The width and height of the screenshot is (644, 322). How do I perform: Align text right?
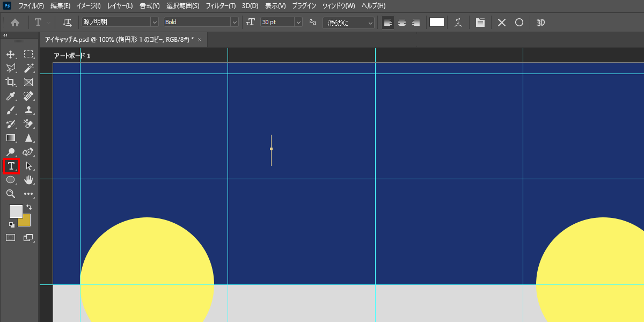[416, 23]
